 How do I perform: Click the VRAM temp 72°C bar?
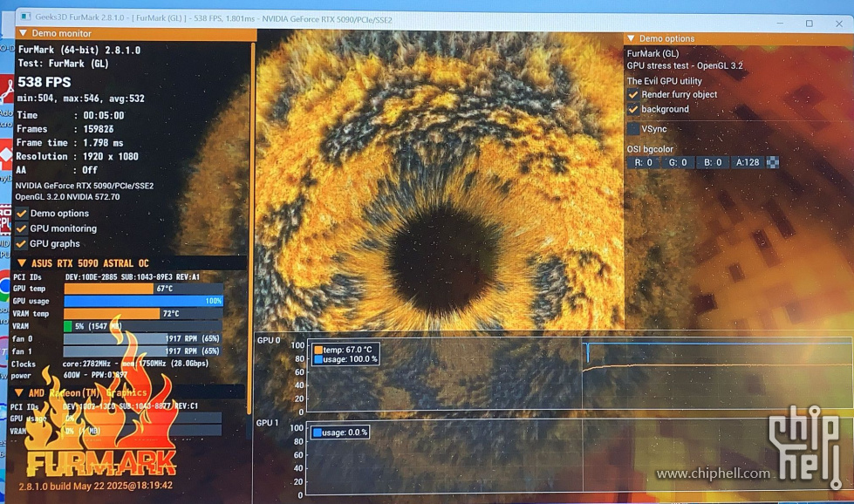[x=143, y=314]
